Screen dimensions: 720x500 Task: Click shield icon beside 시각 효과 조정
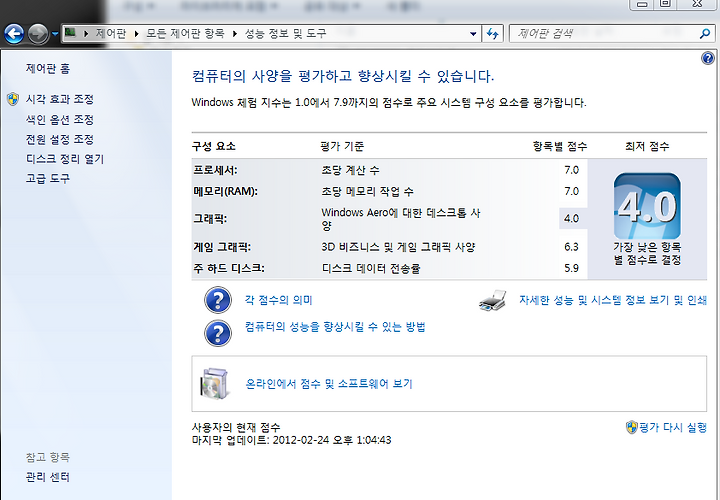(13, 99)
